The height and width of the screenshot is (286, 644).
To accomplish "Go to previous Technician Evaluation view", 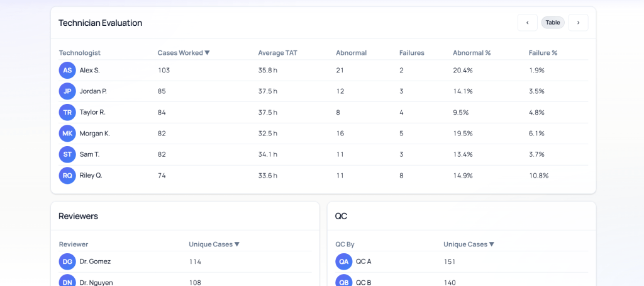I will pyautogui.click(x=527, y=23).
